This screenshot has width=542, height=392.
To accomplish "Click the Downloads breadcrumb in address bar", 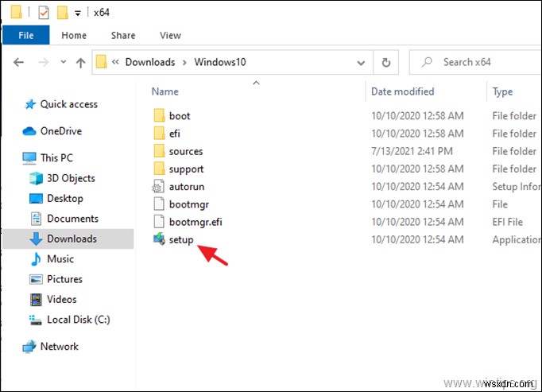I will click(150, 62).
